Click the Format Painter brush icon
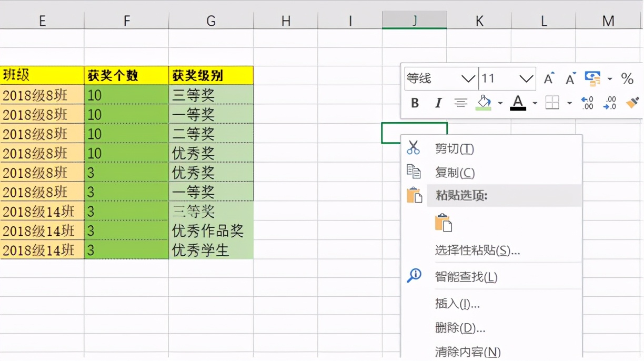644x361 pixels. point(632,103)
